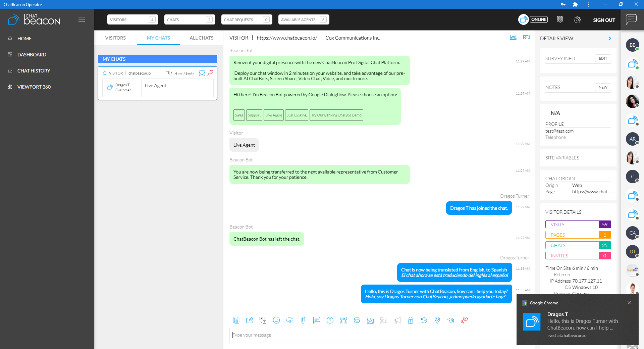The image size is (644, 349).
Task: Click NEW next to Notes
Action: 603,87
